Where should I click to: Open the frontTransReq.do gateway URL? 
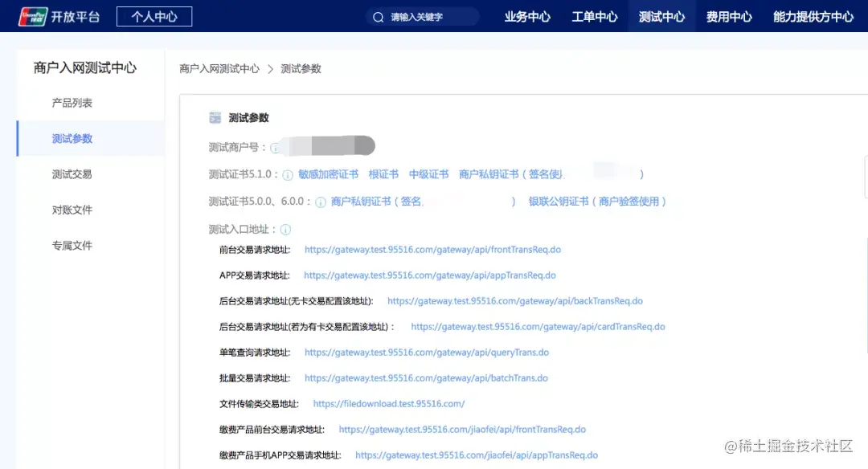433,250
